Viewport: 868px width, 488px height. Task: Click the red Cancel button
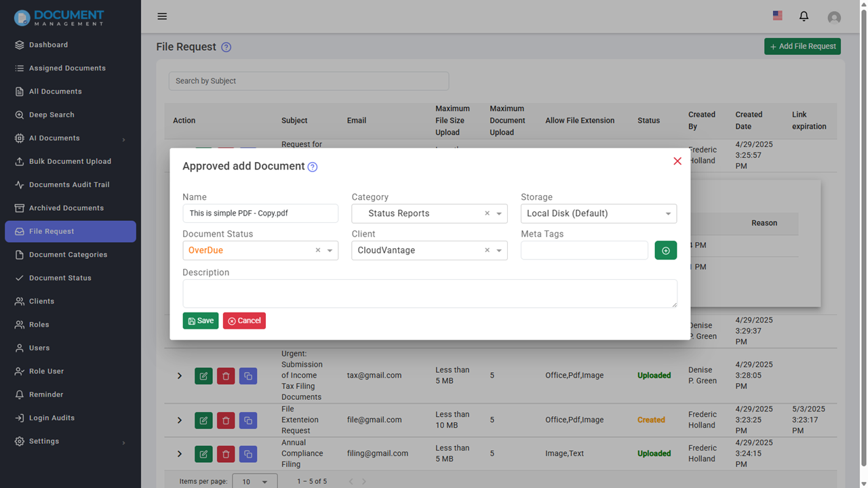[244, 321]
